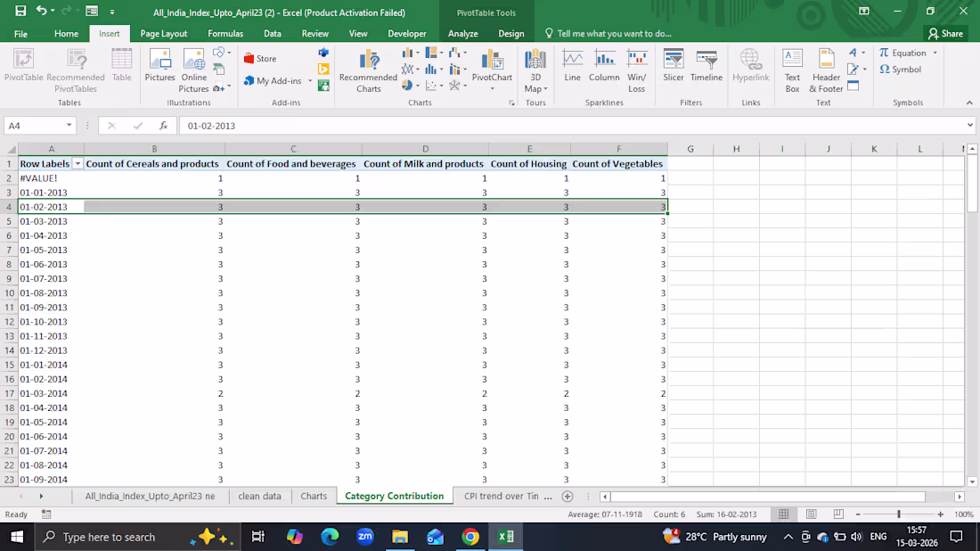Insert a Line sparkline
This screenshot has height=551, width=980.
tap(573, 66)
